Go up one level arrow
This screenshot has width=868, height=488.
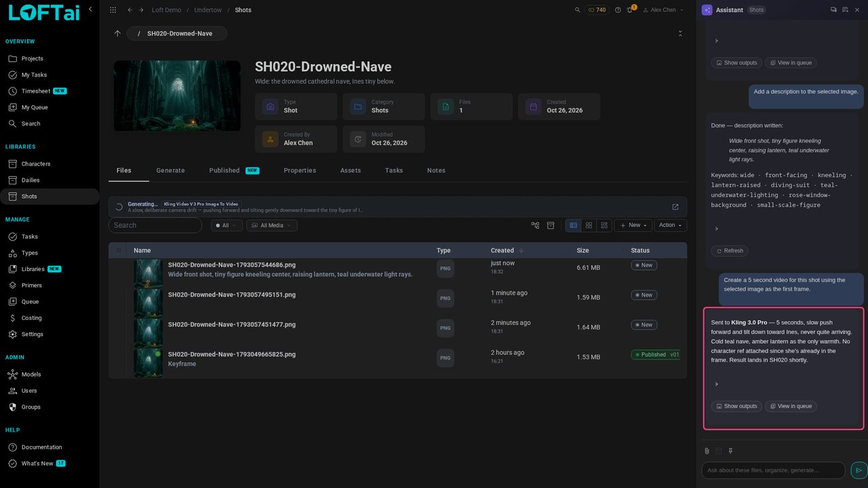pos(117,33)
